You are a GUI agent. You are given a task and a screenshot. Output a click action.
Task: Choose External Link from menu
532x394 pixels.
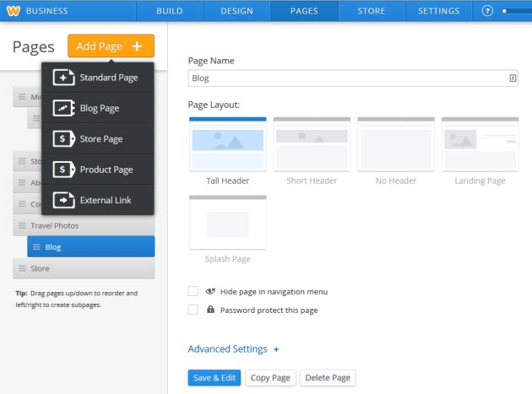point(98,200)
